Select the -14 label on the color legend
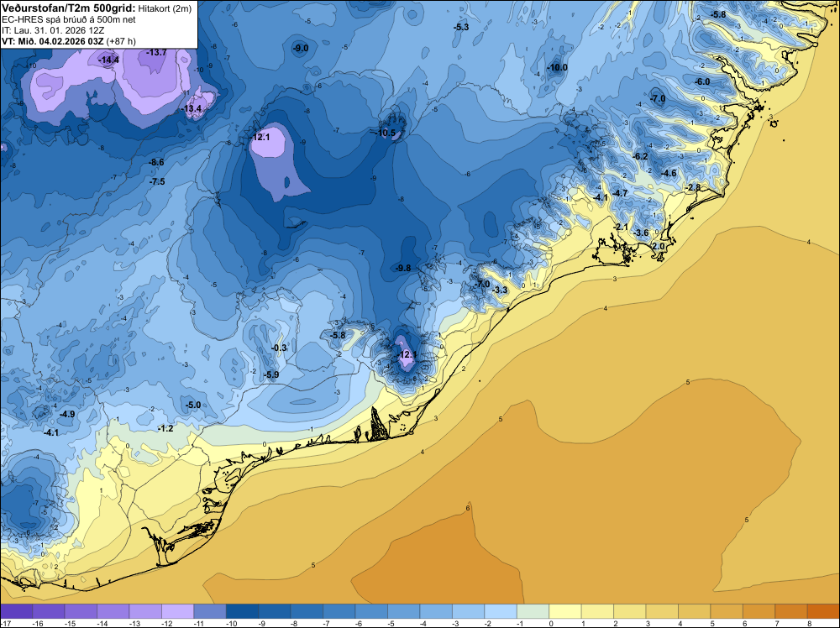Screen dimensions: 840x628 [102, 623]
